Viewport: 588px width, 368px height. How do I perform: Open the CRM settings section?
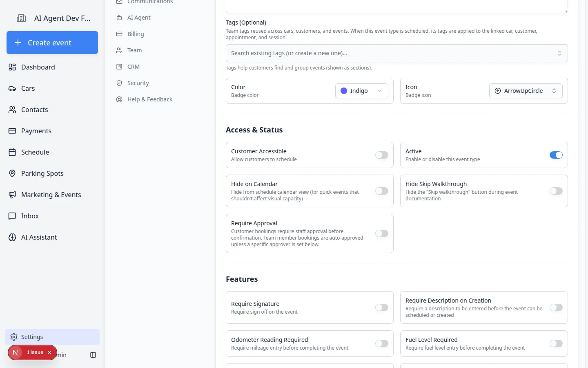134,67
